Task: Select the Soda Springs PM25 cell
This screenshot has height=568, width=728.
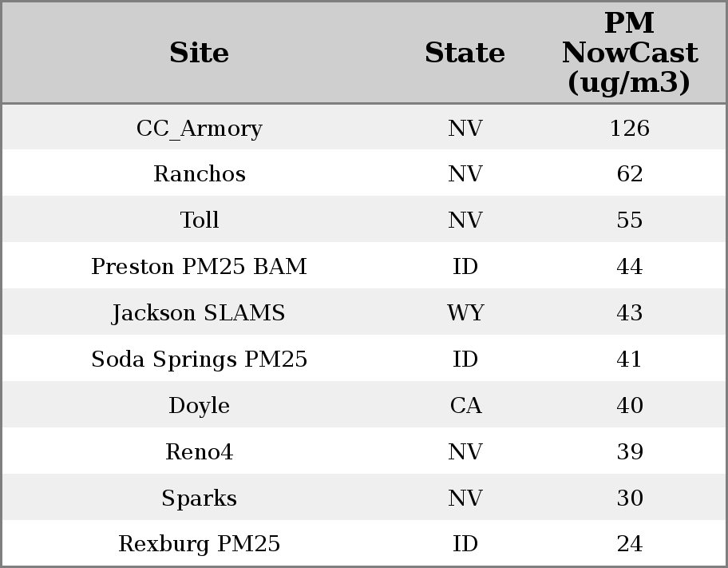Action: [199, 359]
